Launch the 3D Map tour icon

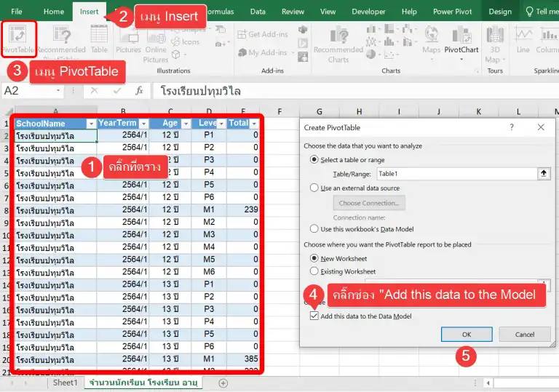[x=494, y=42]
